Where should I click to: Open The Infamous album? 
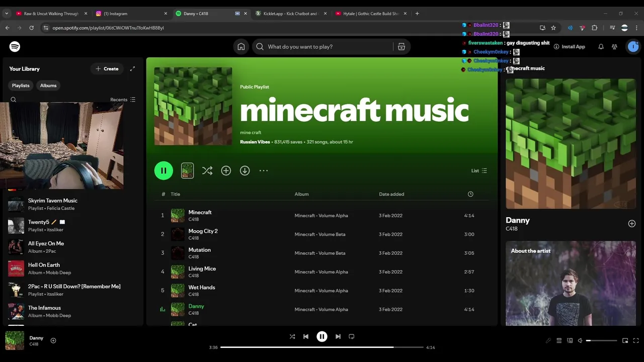tap(72, 311)
